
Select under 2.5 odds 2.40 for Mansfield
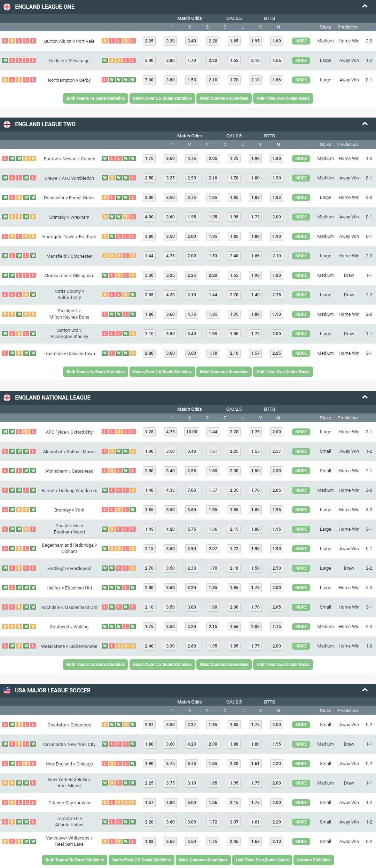tap(234, 256)
